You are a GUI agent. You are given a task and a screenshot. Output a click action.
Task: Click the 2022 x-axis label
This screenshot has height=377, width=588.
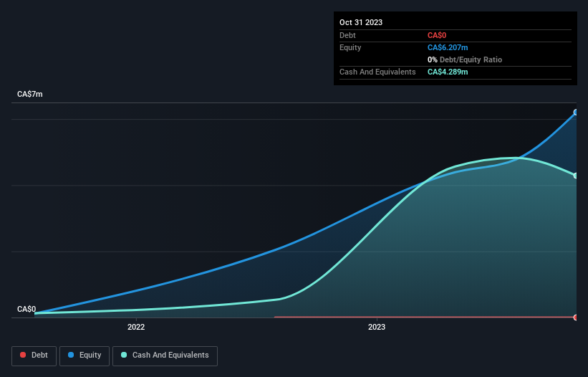click(x=136, y=327)
